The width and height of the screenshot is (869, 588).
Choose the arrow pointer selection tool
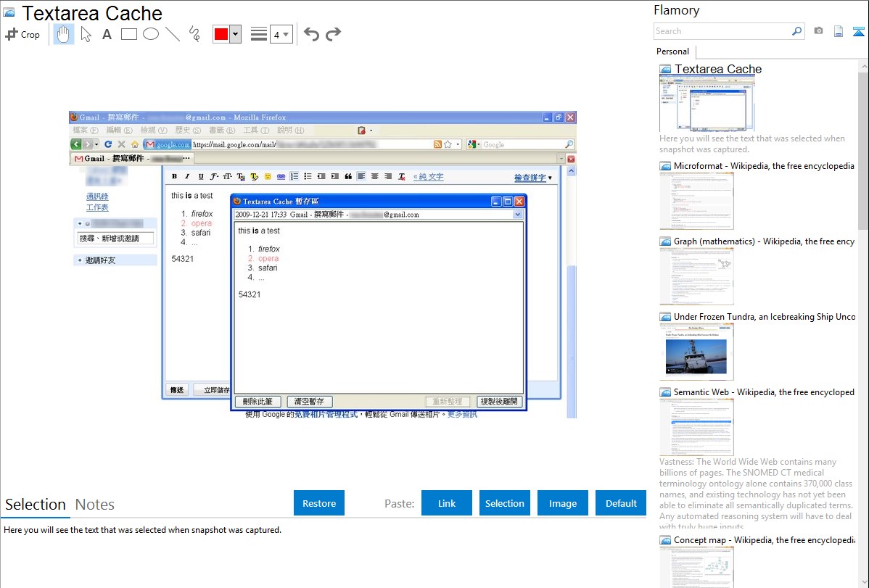[x=86, y=34]
